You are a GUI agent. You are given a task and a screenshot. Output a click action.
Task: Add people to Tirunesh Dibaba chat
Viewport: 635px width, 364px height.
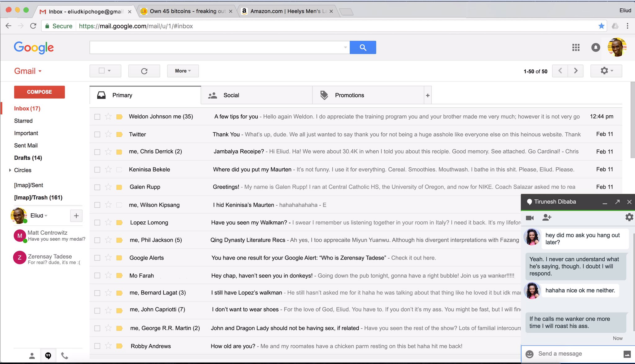[547, 218]
